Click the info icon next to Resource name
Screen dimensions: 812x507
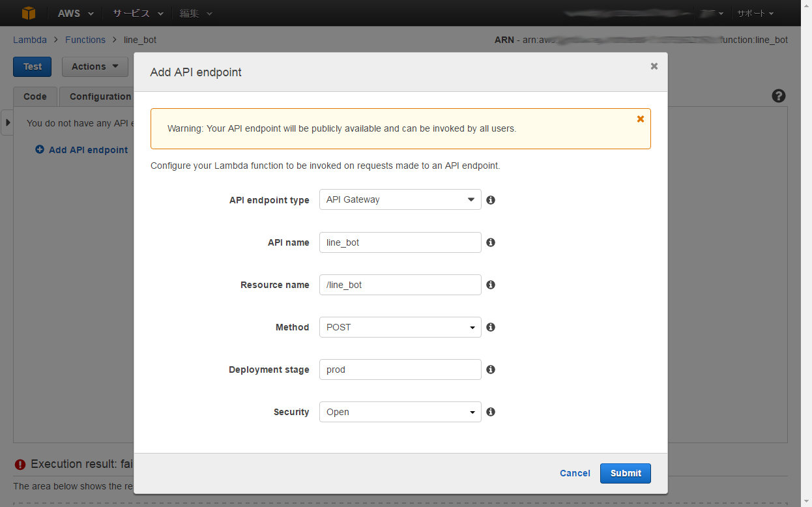pyautogui.click(x=491, y=284)
